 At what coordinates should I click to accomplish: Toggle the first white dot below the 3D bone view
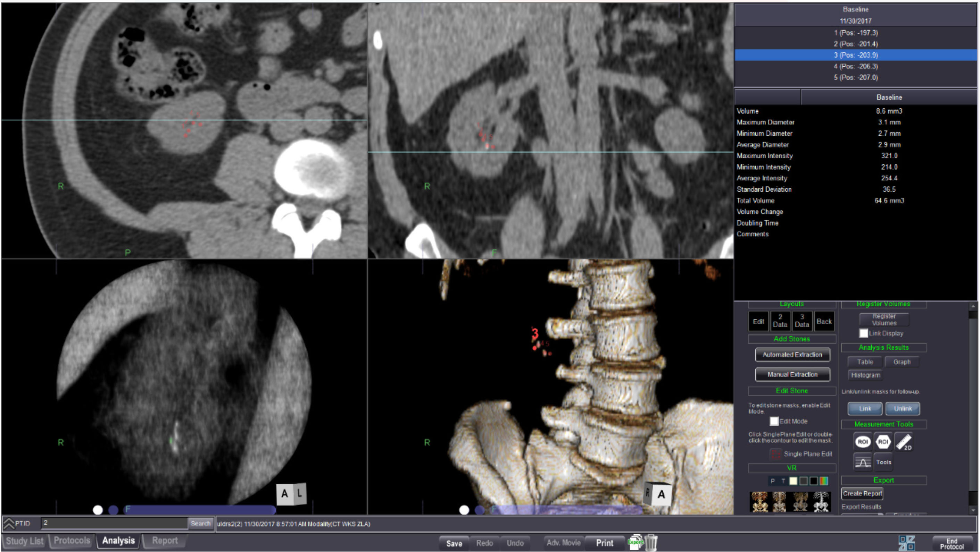click(x=464, y=510)
